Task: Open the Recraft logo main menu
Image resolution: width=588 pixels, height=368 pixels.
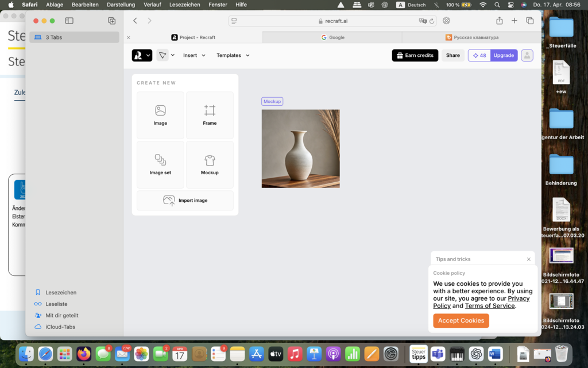Action: 142,55
